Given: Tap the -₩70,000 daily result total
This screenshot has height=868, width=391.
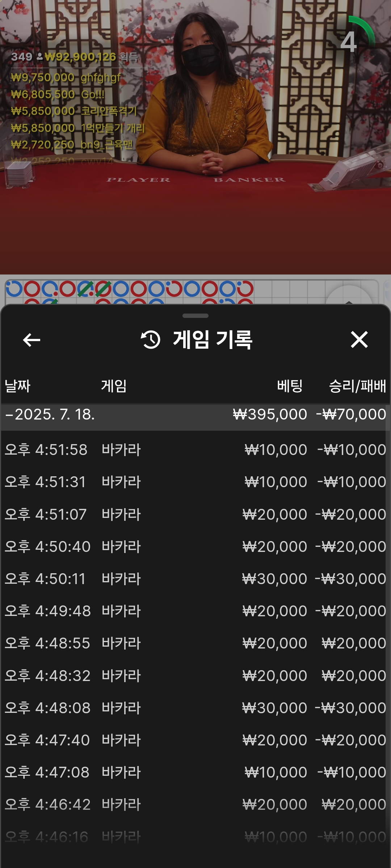Looking at the screenshot, I should tap(351, 414).
